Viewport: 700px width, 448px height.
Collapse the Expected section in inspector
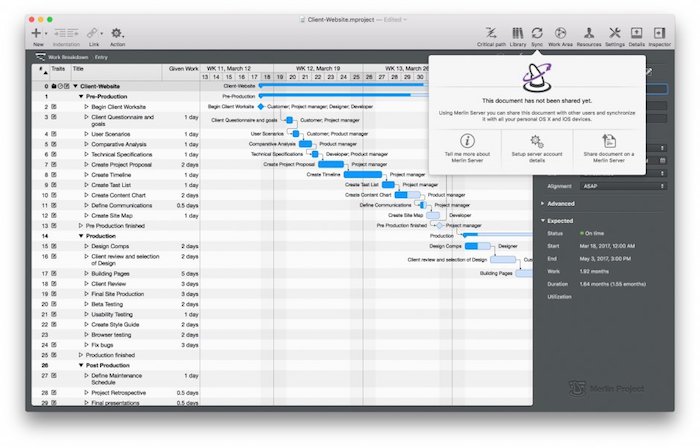point(542,220)
